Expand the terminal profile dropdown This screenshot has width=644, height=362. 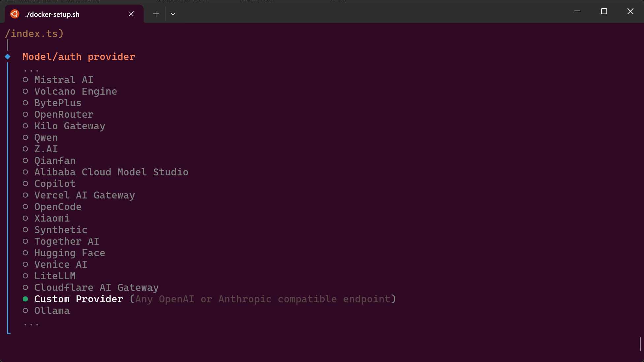tap(173, 14)
